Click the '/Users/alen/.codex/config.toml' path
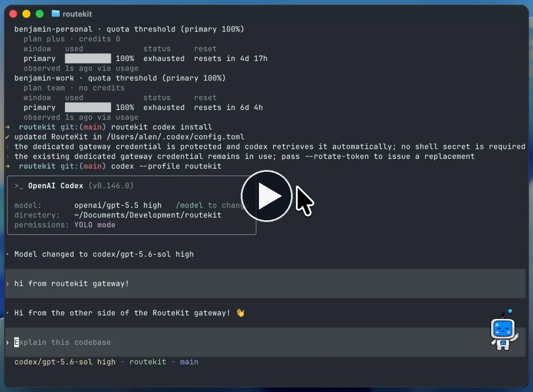The width and height of the screenshot is (533, 392). pos(175,137)
